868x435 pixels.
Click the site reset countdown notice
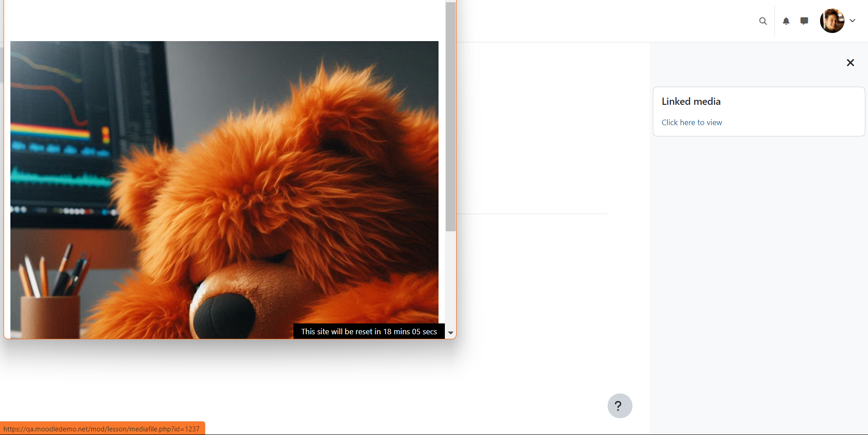369,332
